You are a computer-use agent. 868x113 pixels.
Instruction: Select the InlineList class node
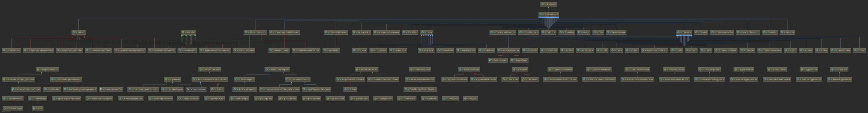coord(787,32)
